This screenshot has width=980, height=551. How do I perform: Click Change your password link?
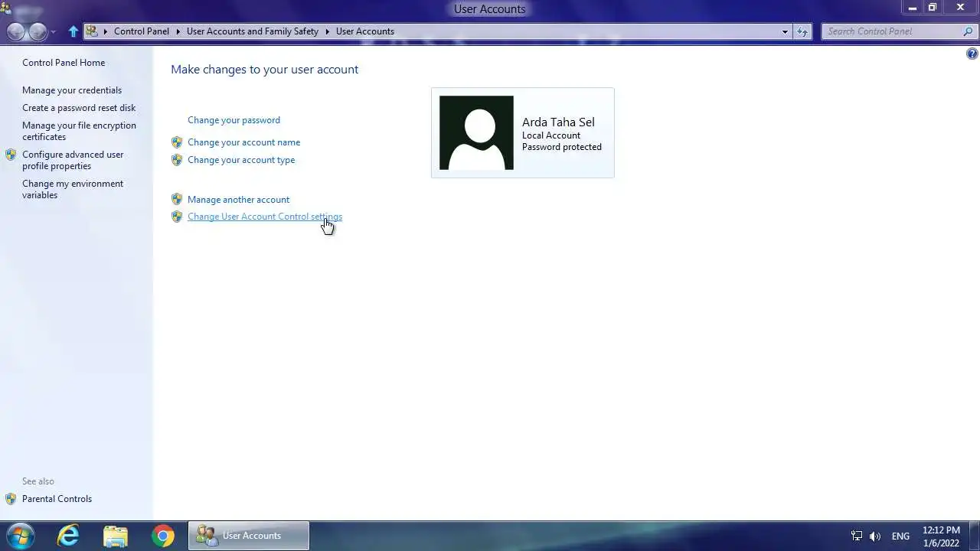tap(234, 120)
